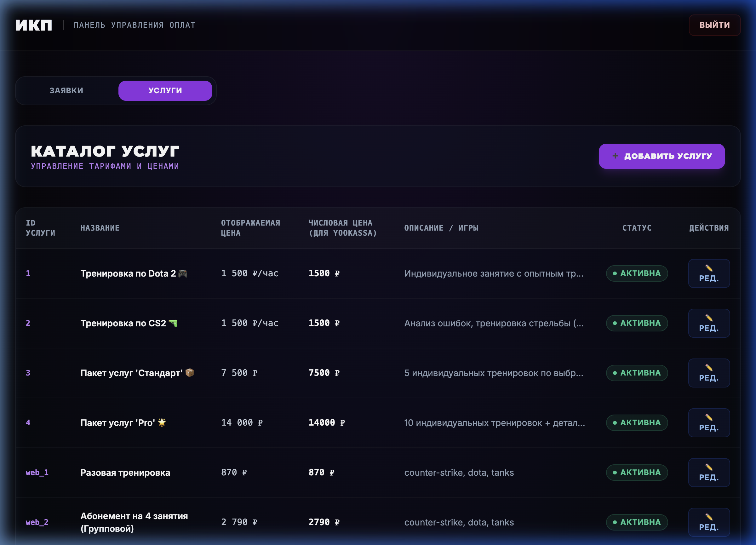The height and width of the screenshot is (545, 756).
Task: Click the service ID 4
Action: click(28, 422)
